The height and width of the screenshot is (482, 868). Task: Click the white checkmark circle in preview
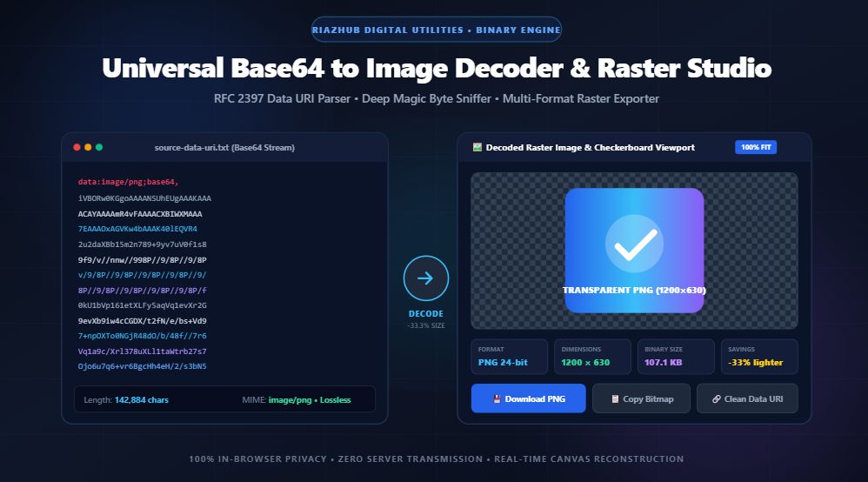click(634, 244)
